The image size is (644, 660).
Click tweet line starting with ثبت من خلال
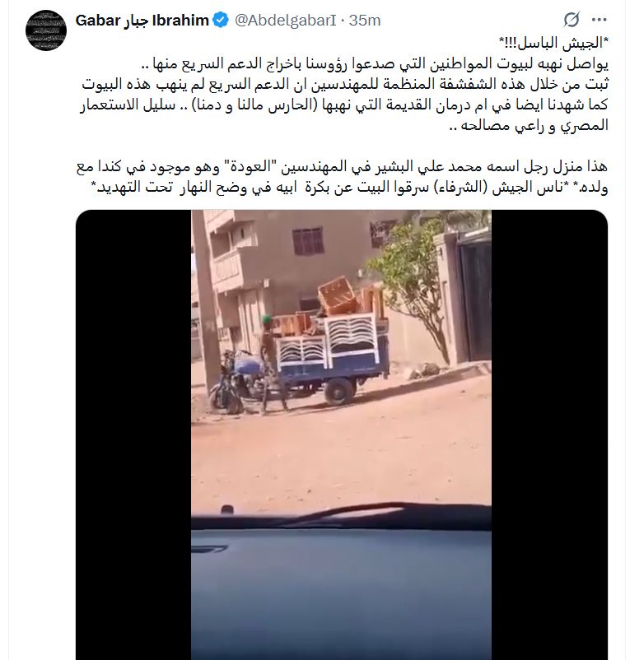345,84
